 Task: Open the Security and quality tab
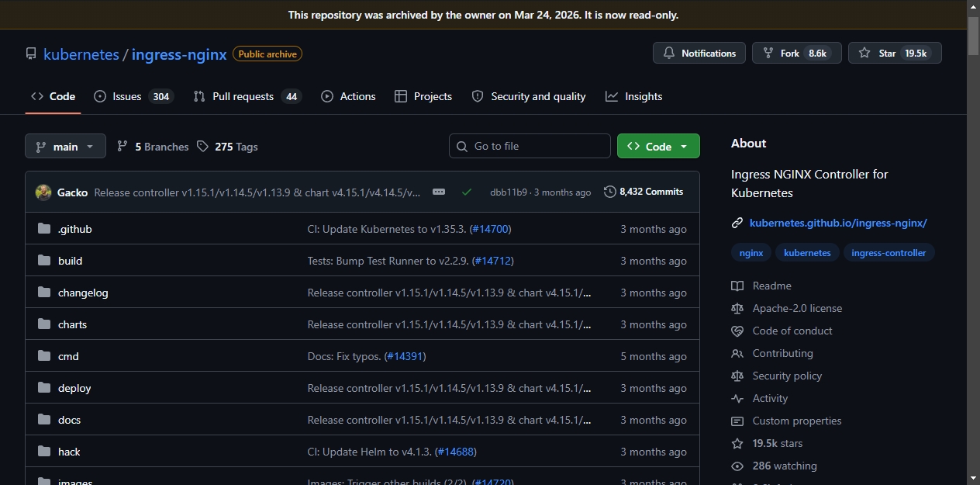pyautogui.click(x=529, y=96)
